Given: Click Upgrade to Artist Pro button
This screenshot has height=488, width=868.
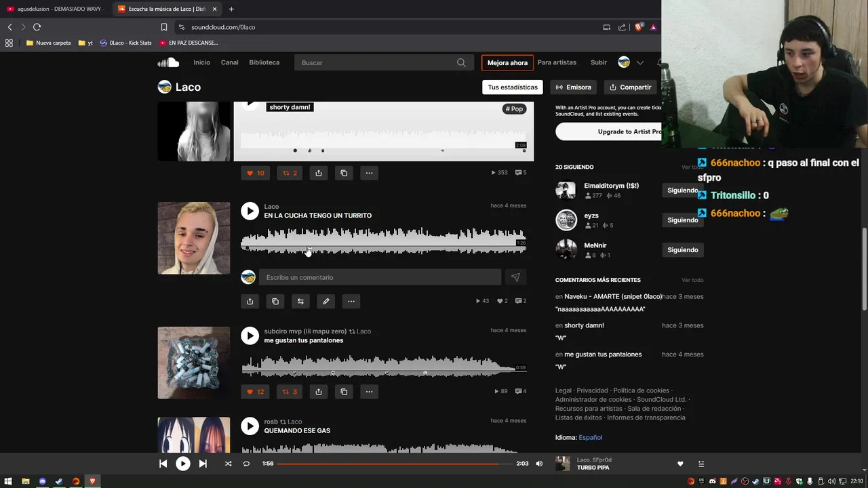Looking at the screenshot, I should (608, 131).
